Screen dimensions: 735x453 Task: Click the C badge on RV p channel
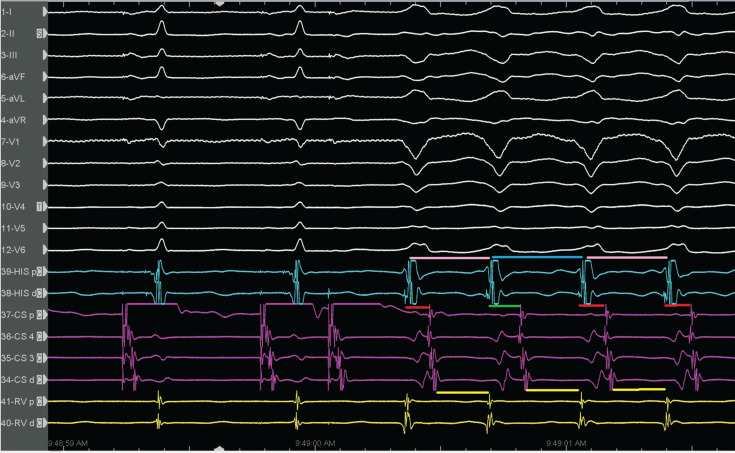click(x=40, y=402)
